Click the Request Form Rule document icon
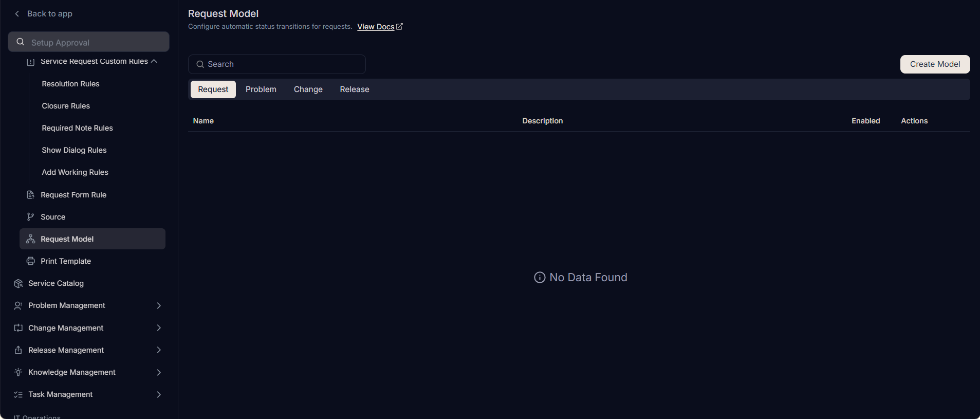This screenshot has width=980, height=419. click(30, 195)
